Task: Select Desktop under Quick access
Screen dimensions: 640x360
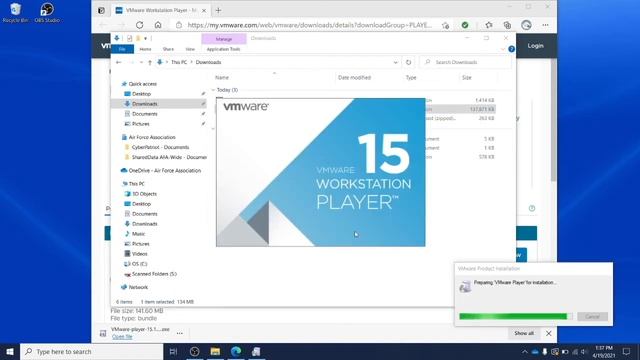Action: (x=141, y=94)
